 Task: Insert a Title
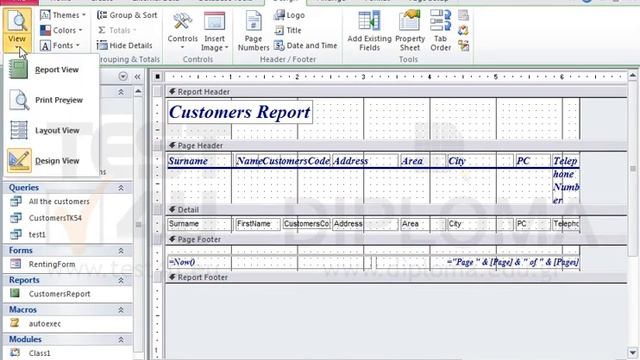288,30
